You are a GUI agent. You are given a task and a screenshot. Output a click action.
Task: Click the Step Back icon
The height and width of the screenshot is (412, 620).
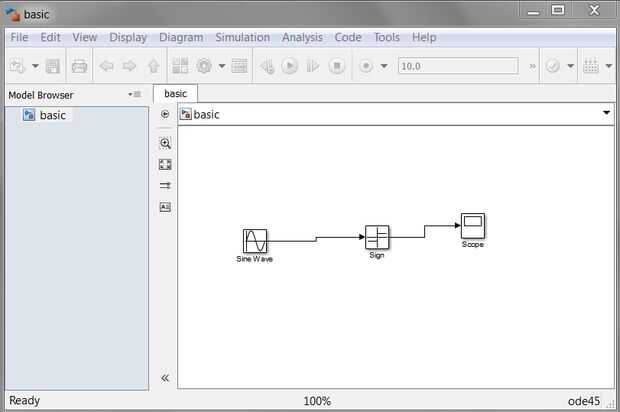point(267,66)
